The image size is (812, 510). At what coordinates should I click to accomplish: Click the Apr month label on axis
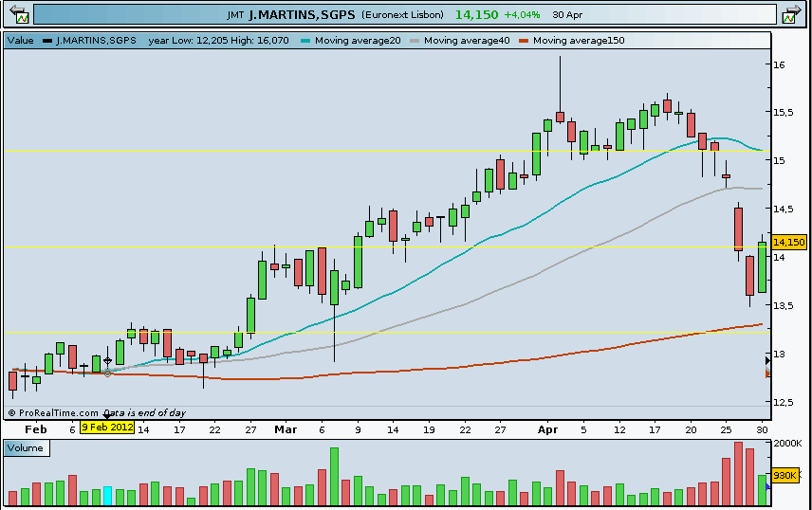tap(548, 429)
